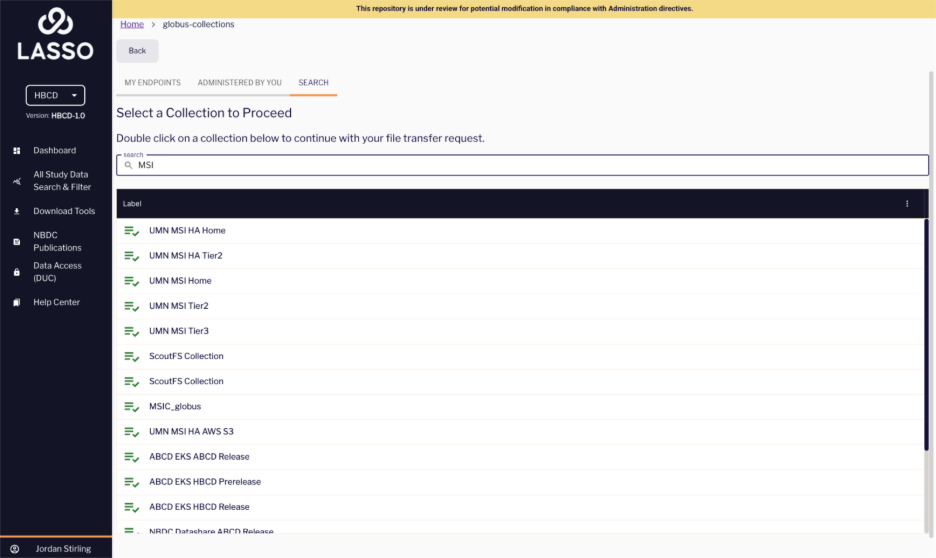Follow the Home breadcrumb link
936x558 pixels.
[132, 24]
